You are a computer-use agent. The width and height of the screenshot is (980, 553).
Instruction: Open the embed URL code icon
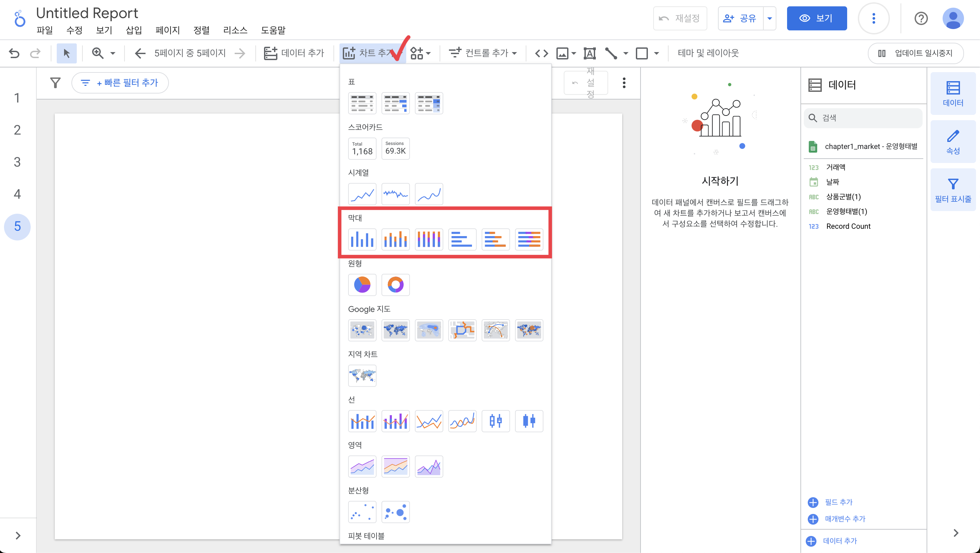[x=541, y=53]
